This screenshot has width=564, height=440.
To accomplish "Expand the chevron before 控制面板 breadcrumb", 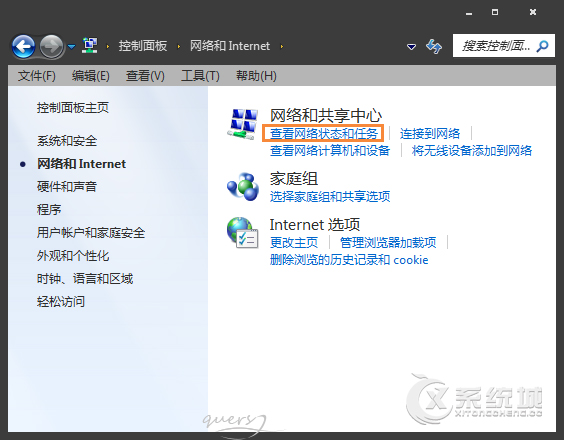I will 108,46.
